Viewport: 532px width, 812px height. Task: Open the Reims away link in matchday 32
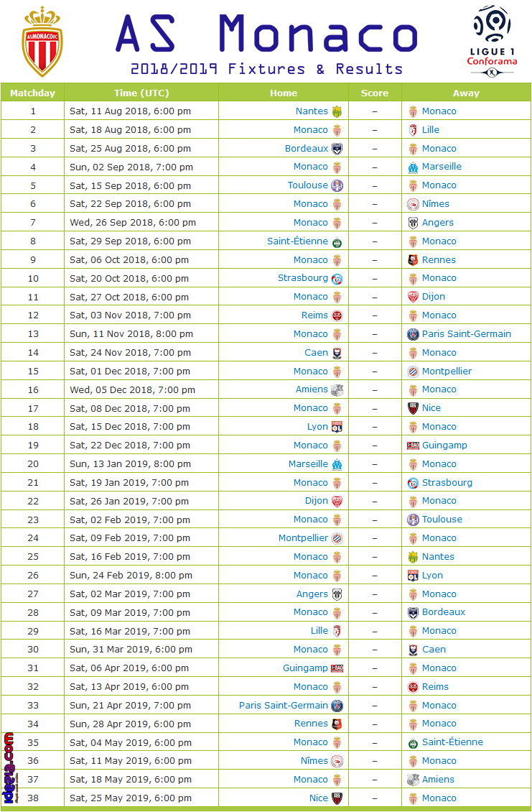(435, 686)
